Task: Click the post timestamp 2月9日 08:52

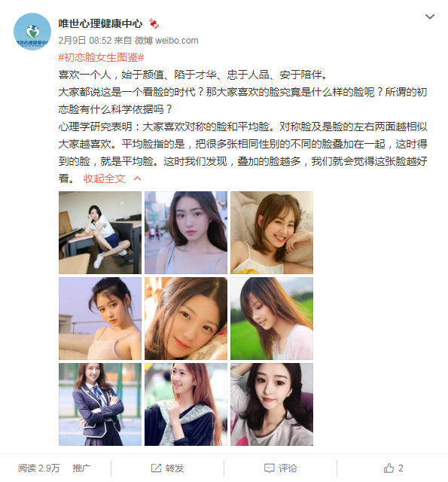Action: 85,40
